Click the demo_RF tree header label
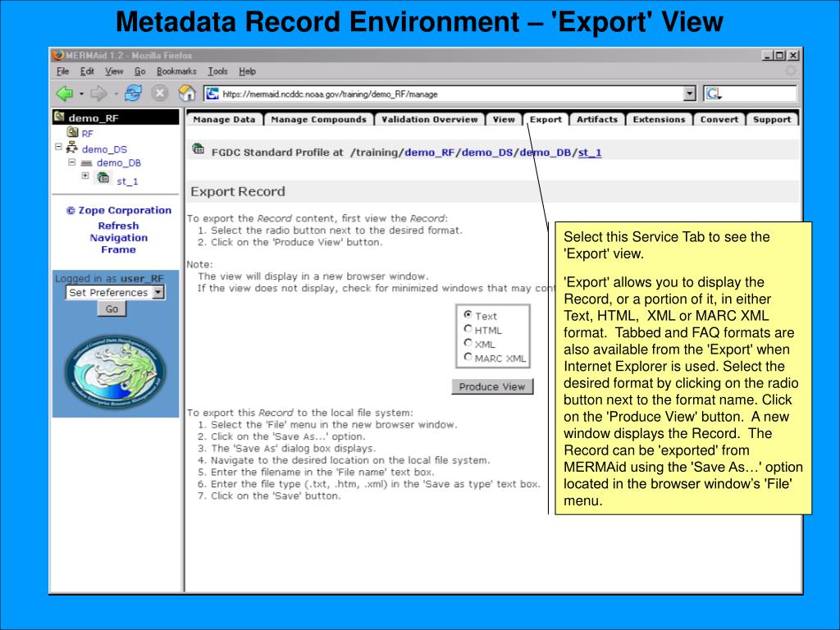Image resolution: width=840 pixels, height=630 pixels. [94, 118]
